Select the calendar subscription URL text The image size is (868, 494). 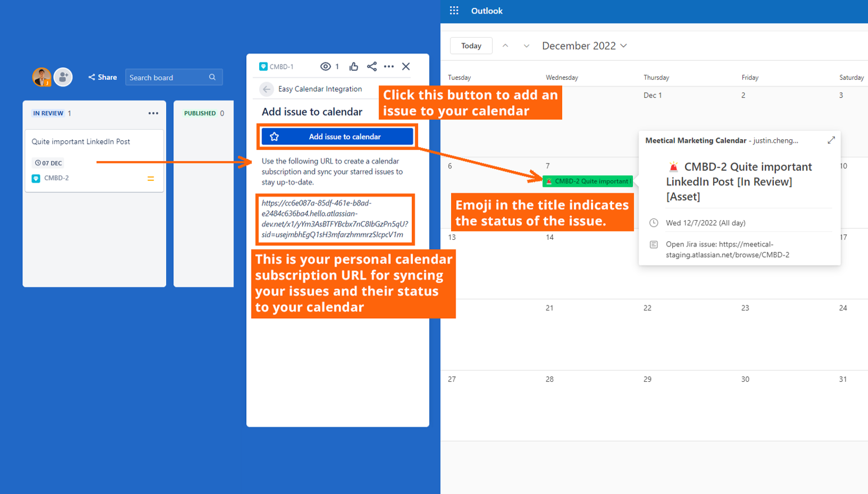click(335, 219)
